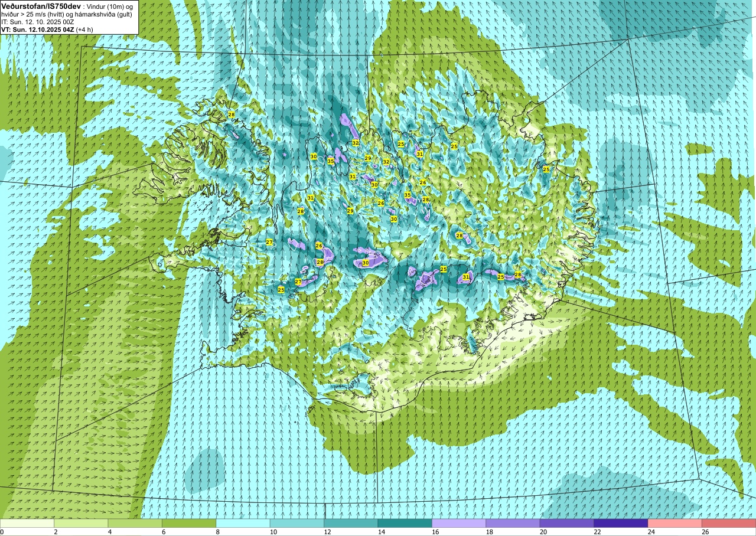Click the salmon red legend swatch above 26 m/s
This screenshot has width=756, height=536.
click(729, 523)
